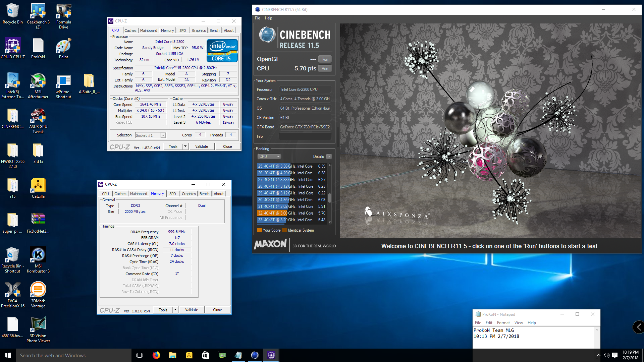Open the Windows Start menu
The height and width of the screenshot is (362, 644).
(8, 355)
